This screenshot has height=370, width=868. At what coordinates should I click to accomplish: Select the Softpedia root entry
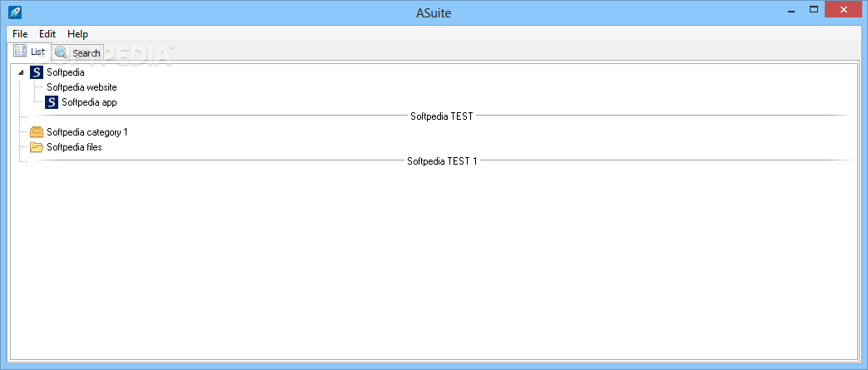(65, 72)
